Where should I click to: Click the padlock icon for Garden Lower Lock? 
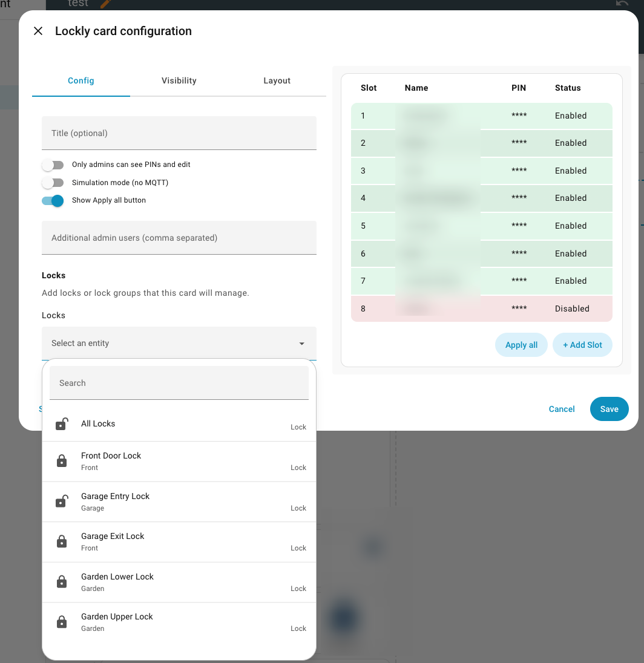61,582
